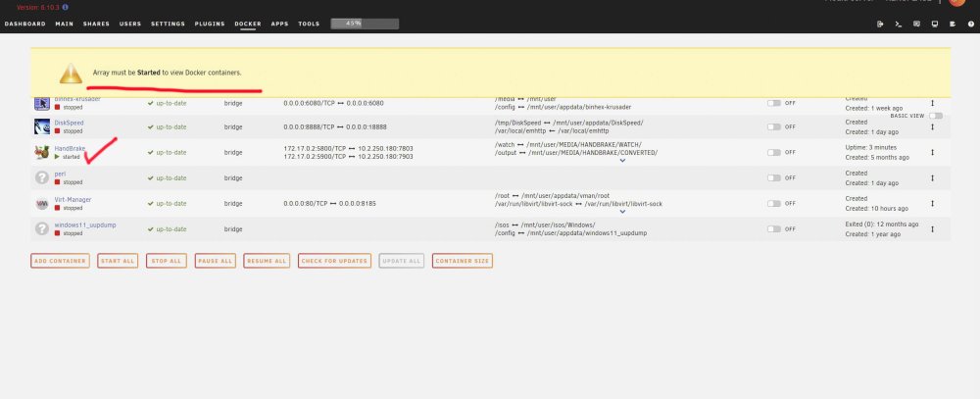
Task: Toggle autostart for binhex-krusader
Action: point(774,103)
